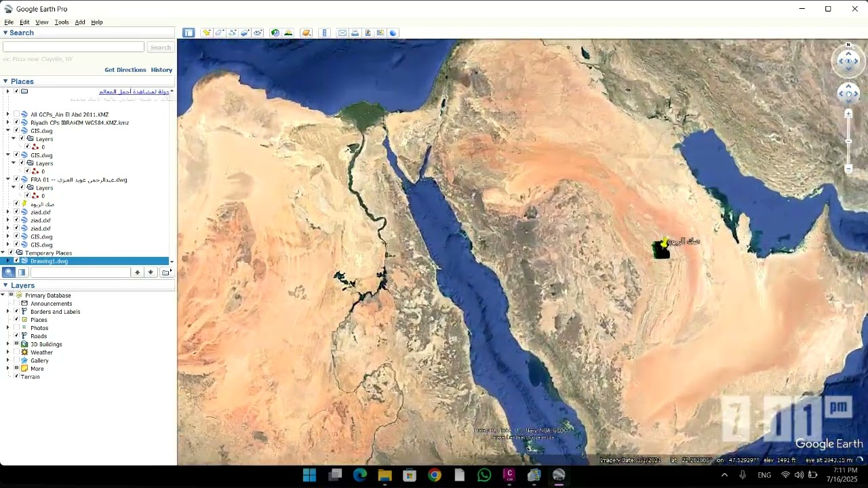Click the blue Earth sign-in globe icon
Image resolution: width=868 pixels, height=488 pixels.
tap(393, 33)
